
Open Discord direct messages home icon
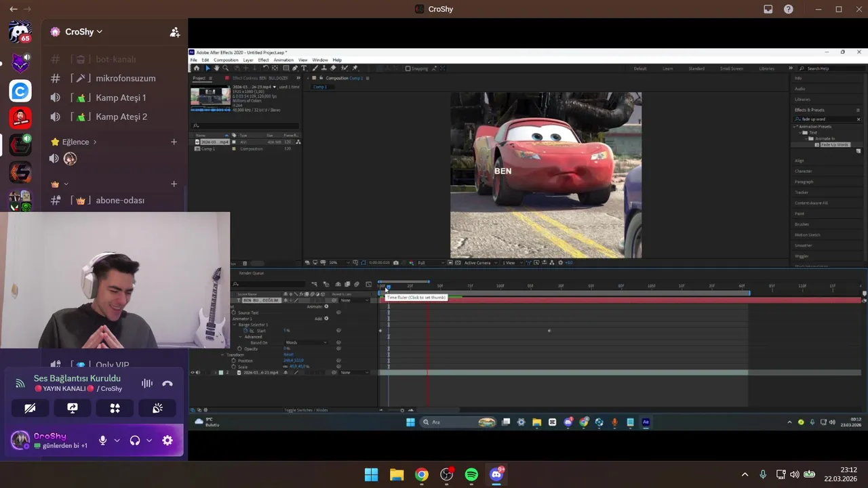tap(20, 32)
